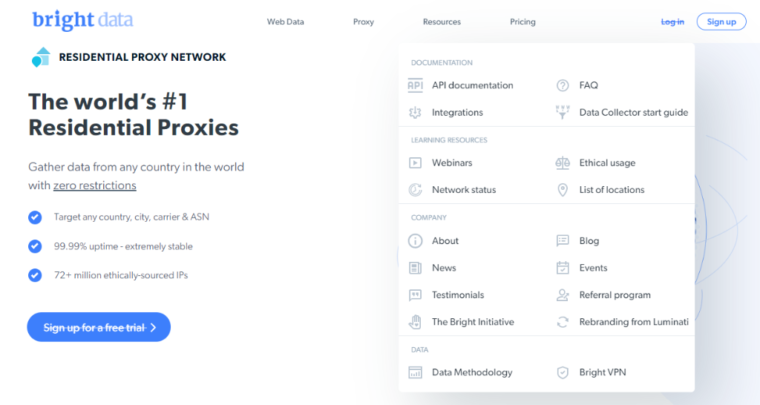
Task: Open the Ethical usage link
Action: (x=607, y=163)
